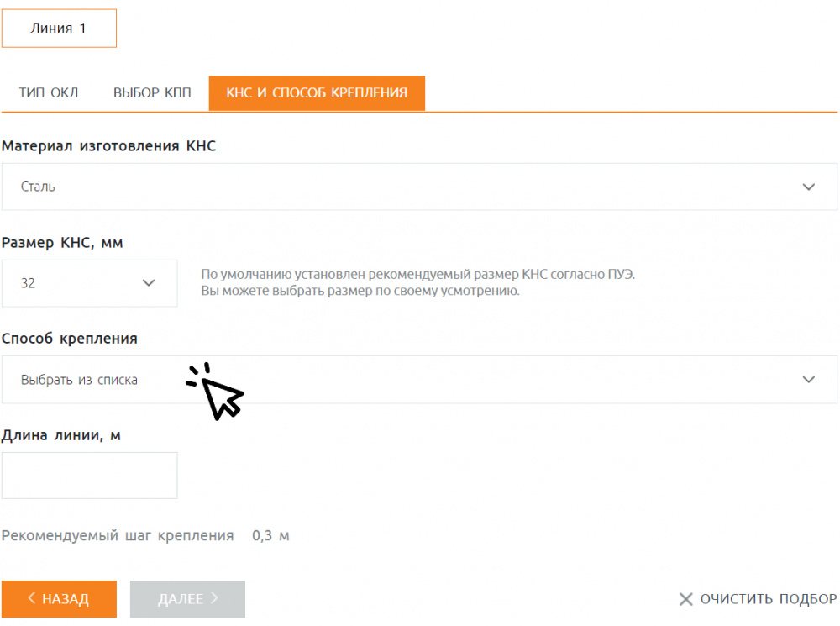The image size is (840, 626).
Task: Open the Выбрать из списка dropdown
Action: click(419, 380)
